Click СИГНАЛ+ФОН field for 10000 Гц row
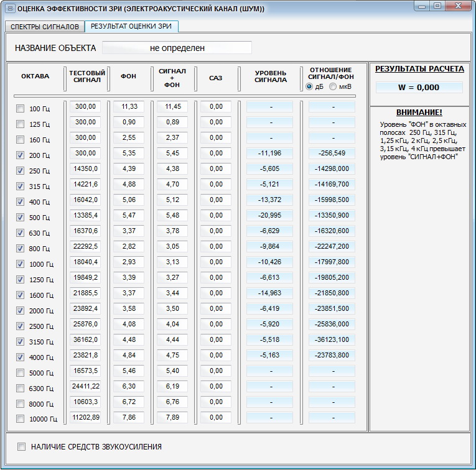The image size is (476, 470). [172, 417]
